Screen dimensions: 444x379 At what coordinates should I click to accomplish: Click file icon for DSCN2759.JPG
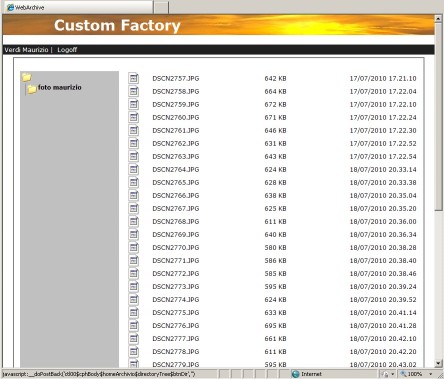pyautogui.click(x=134, y=104)
